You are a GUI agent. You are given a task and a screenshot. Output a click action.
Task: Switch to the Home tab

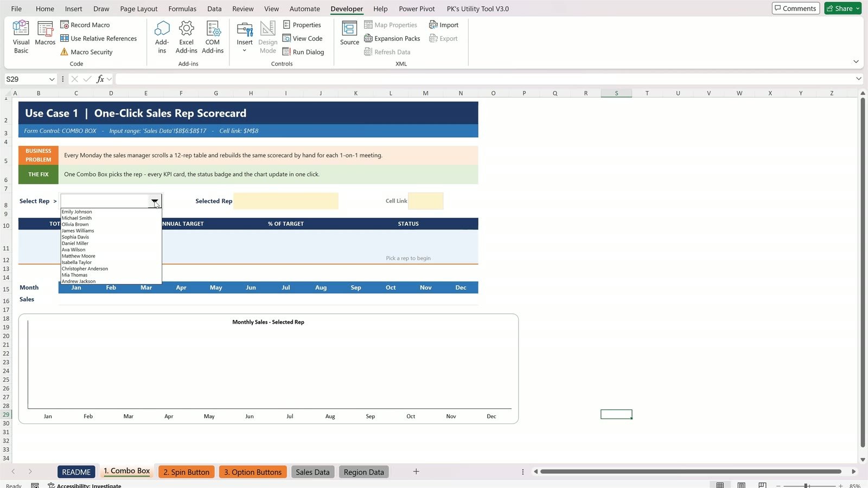point(45,9)
